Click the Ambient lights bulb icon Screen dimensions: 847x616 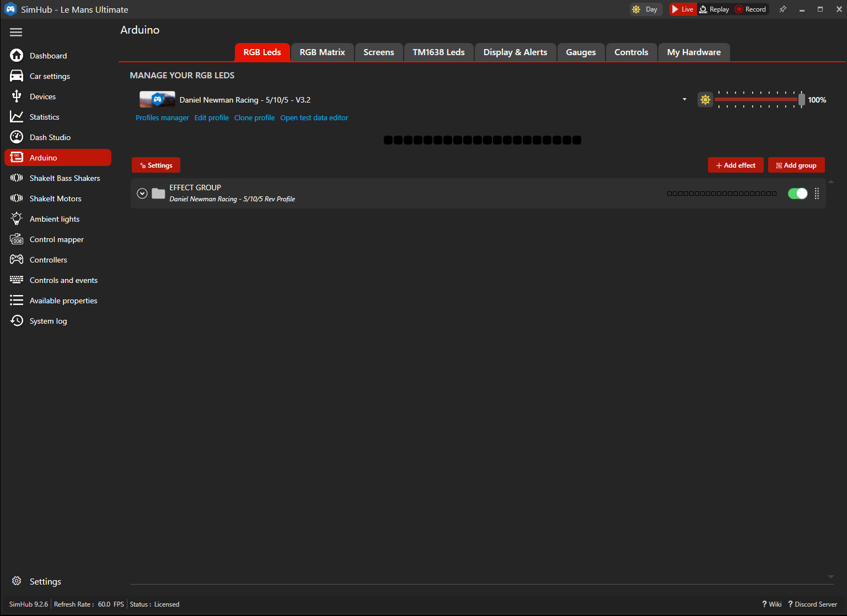(17, 219)
